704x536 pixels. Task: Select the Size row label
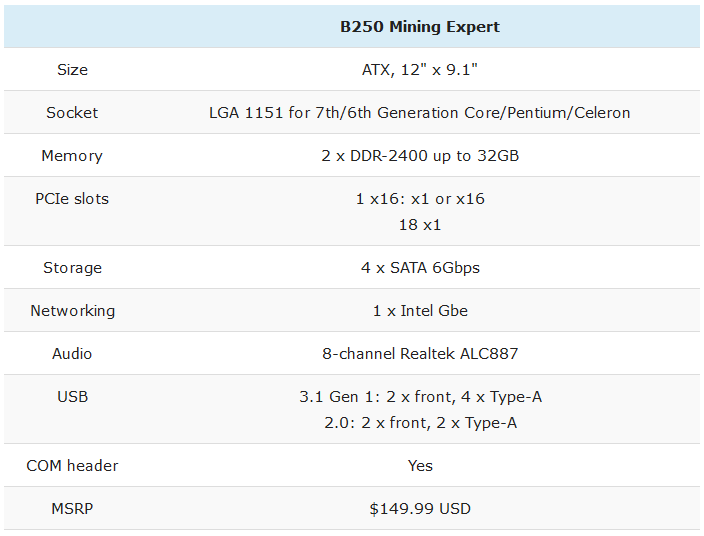click(72, 70)
